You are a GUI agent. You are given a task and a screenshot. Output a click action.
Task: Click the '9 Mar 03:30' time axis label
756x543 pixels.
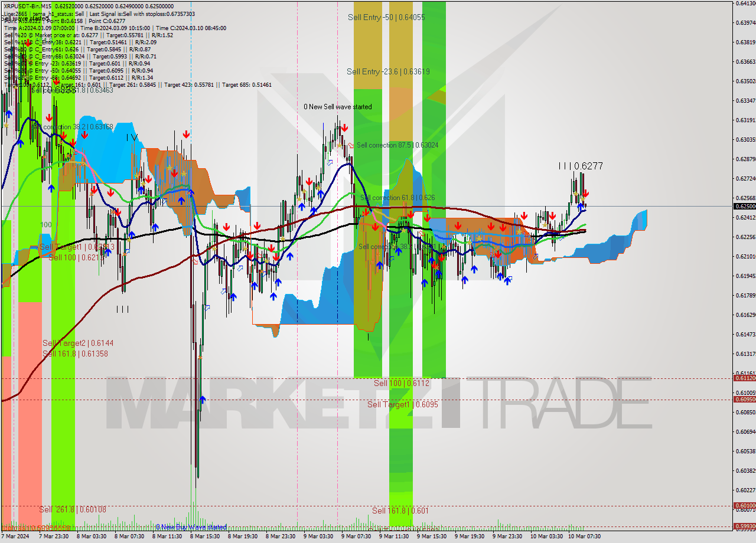(318, 537)
